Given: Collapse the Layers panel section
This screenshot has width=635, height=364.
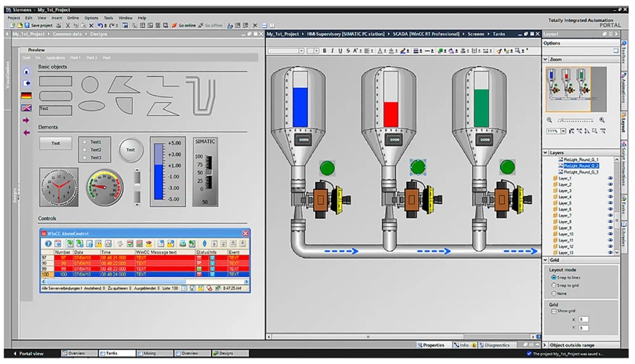Looking at the screenshot, I should [545, 152].
